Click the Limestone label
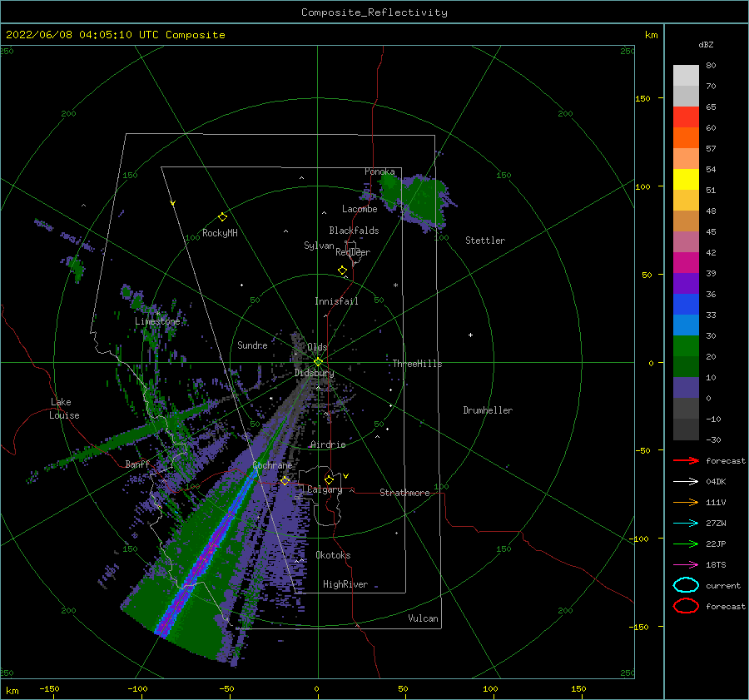The image size is (749, 700). coord(157,321)
